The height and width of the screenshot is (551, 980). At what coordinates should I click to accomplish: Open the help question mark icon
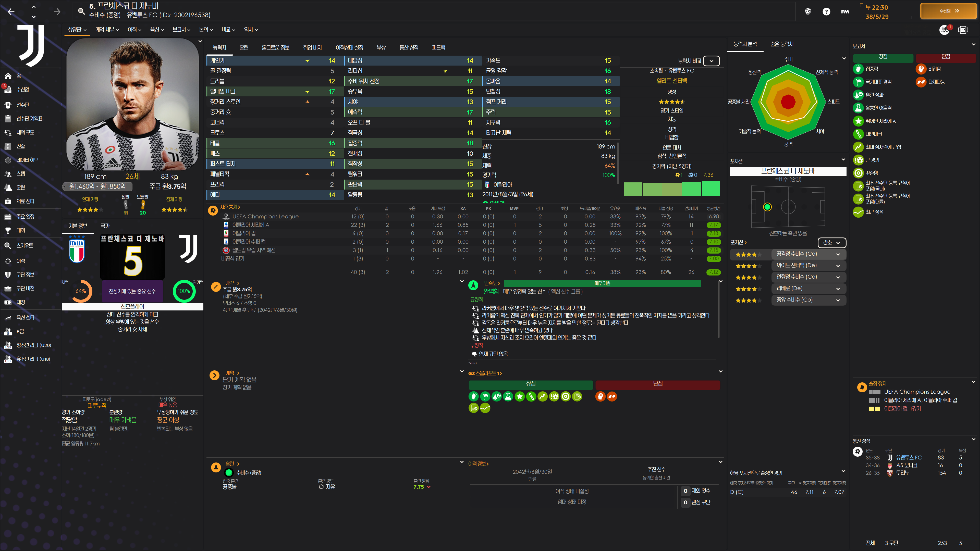(x=826, y=11)
